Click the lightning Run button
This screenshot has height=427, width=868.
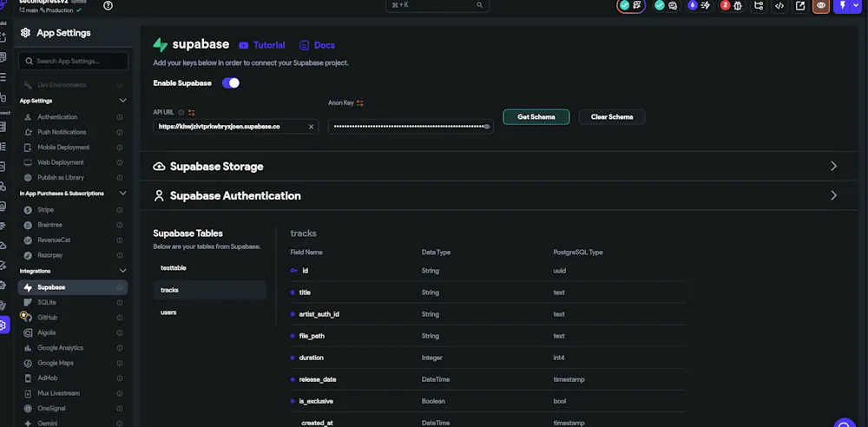[841, 5]
